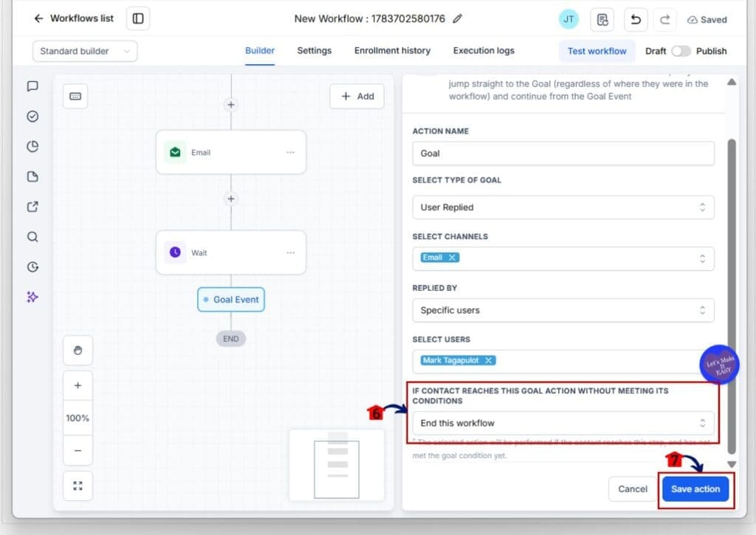Open the workflow notes icon

coord(602,19)
